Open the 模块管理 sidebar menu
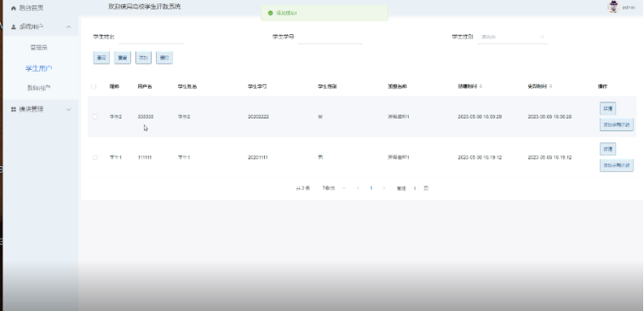Screen dimensions: 644x311 pos(40,109)
